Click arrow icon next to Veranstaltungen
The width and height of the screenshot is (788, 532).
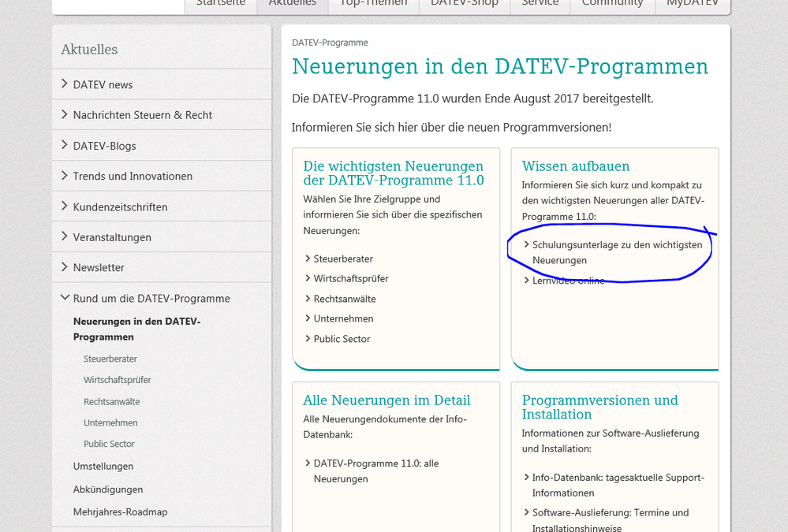click(65, 236)
